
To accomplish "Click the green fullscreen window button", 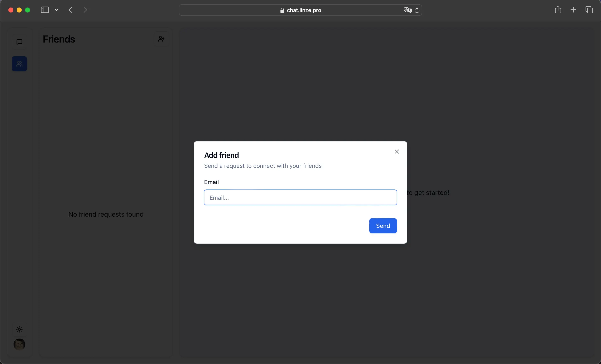I will click(28, 10).
